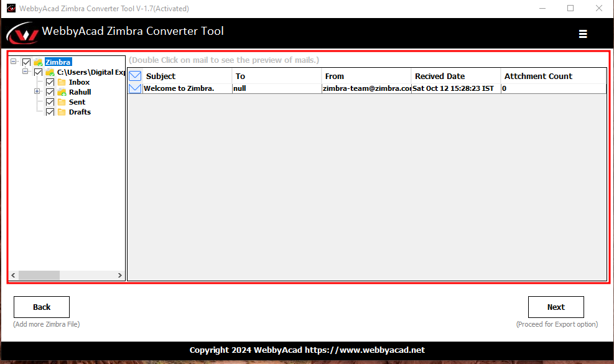614x364 pixels.
Task: Uncheck the Sent checkbox
Action: (x=50, y=102)
